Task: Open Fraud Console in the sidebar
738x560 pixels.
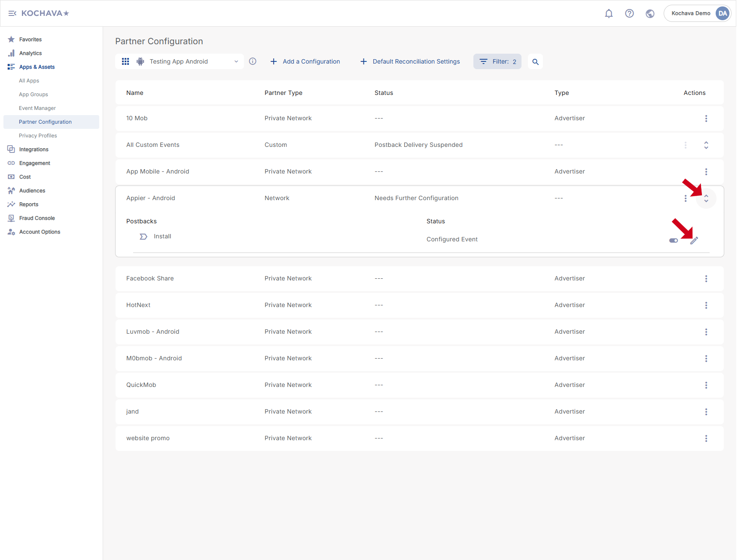Action: click(37, 218)
